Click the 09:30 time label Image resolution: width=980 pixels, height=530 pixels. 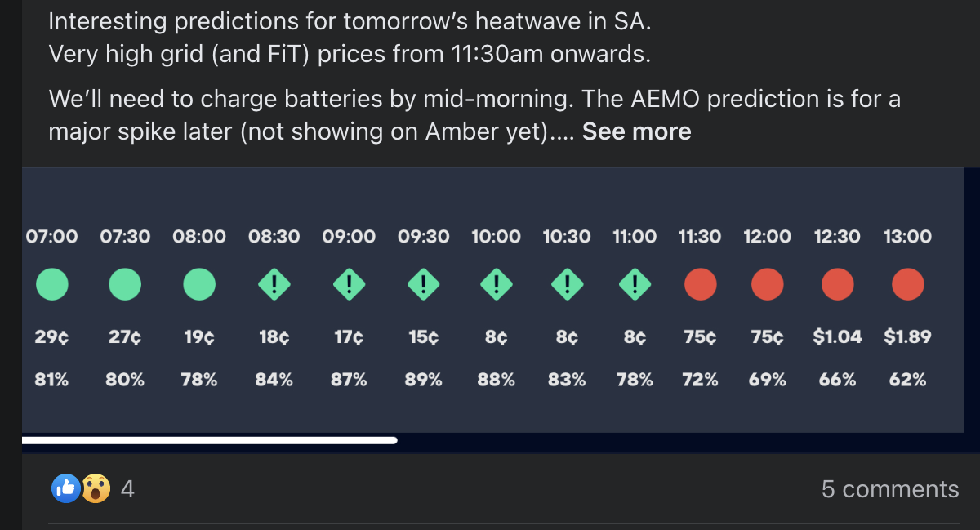coord(424,237)
